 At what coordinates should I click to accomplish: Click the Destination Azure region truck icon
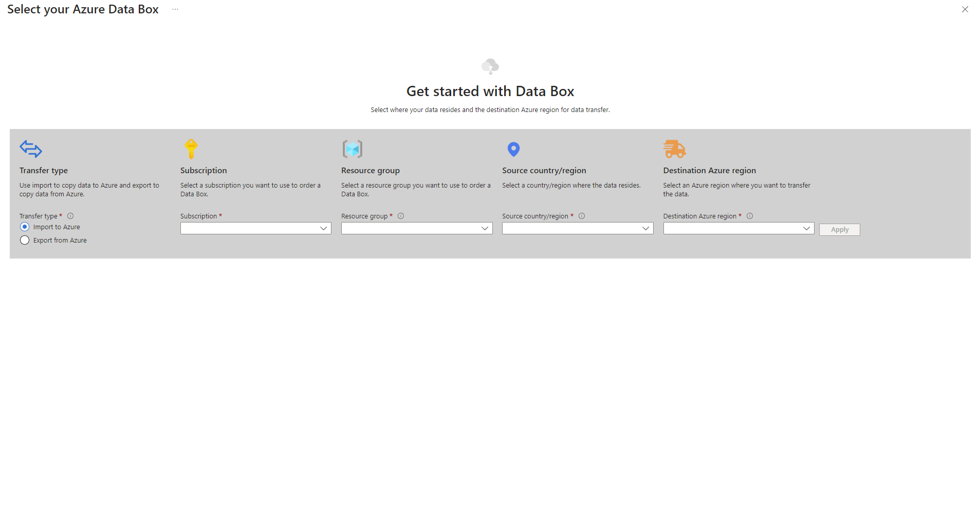pos(675,149)
